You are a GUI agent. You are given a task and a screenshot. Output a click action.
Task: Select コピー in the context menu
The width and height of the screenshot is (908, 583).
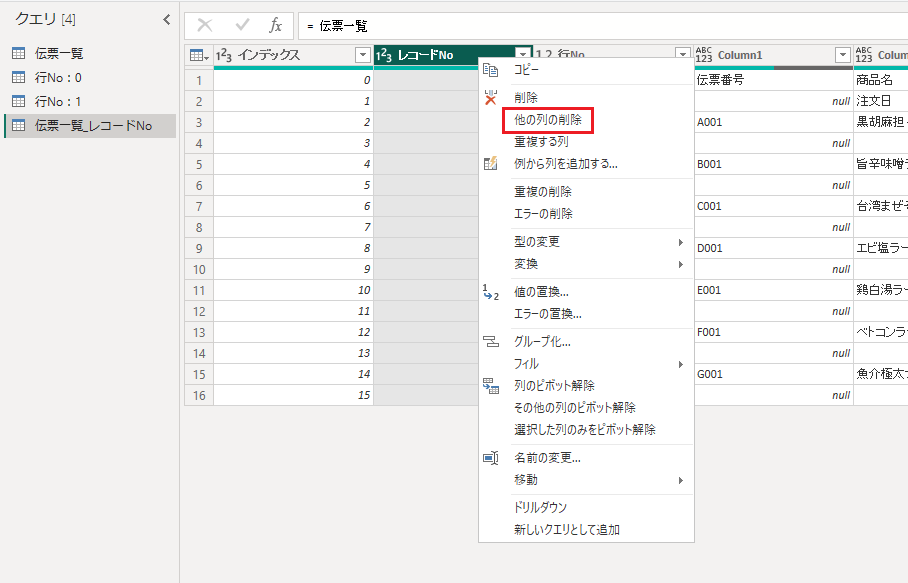pos(526,69)
